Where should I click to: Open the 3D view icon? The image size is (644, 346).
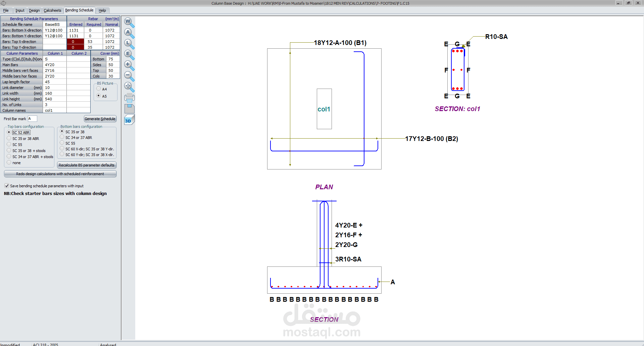(x=129, y=120)
